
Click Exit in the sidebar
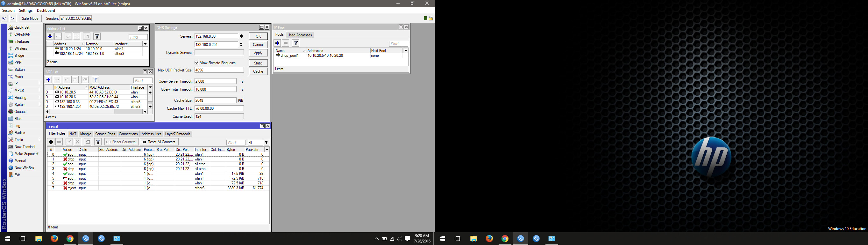[17, 175]
